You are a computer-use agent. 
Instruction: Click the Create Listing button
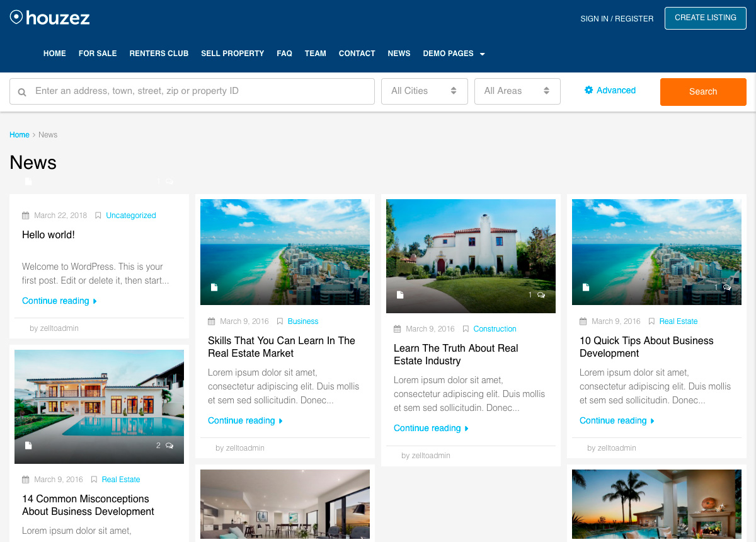pos(706,18)
